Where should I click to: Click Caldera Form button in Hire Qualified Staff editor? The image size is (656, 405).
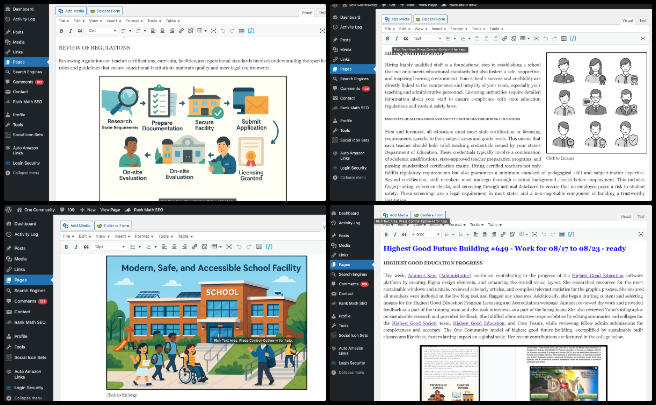430,19
